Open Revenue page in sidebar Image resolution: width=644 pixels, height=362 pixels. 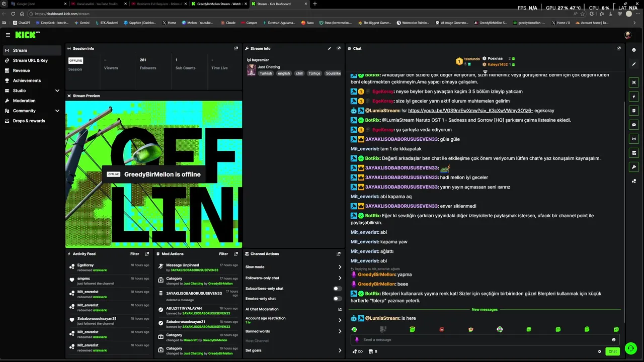click(31, 70)
